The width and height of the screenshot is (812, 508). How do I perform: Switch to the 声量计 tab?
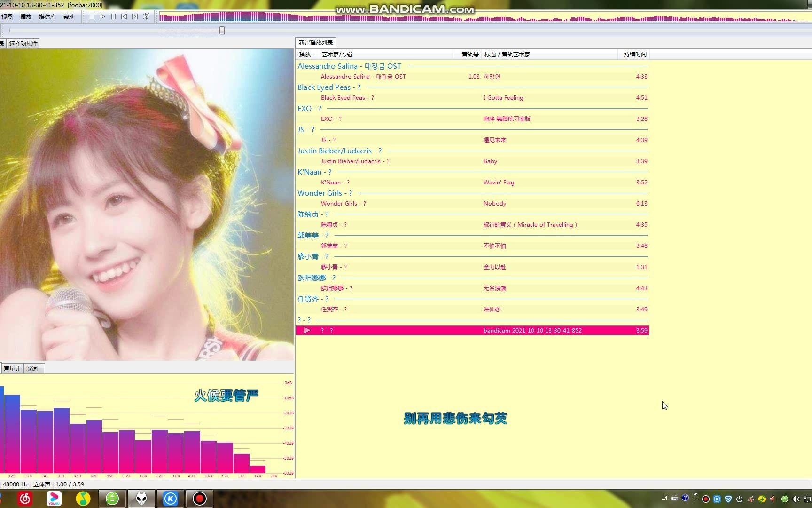(x=12, y=368)
